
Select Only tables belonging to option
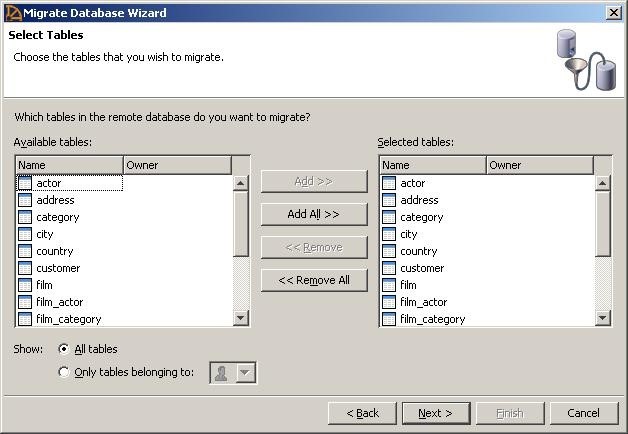[64, 372]
